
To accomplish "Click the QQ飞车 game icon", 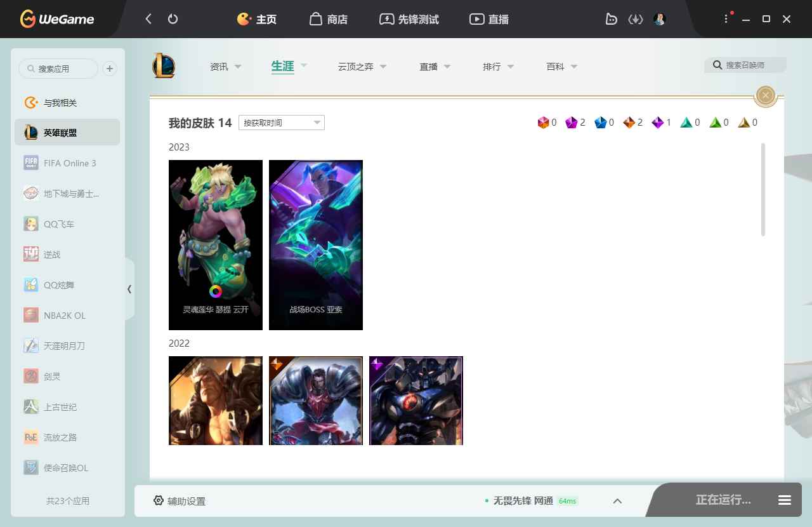I will pos(31,224).
